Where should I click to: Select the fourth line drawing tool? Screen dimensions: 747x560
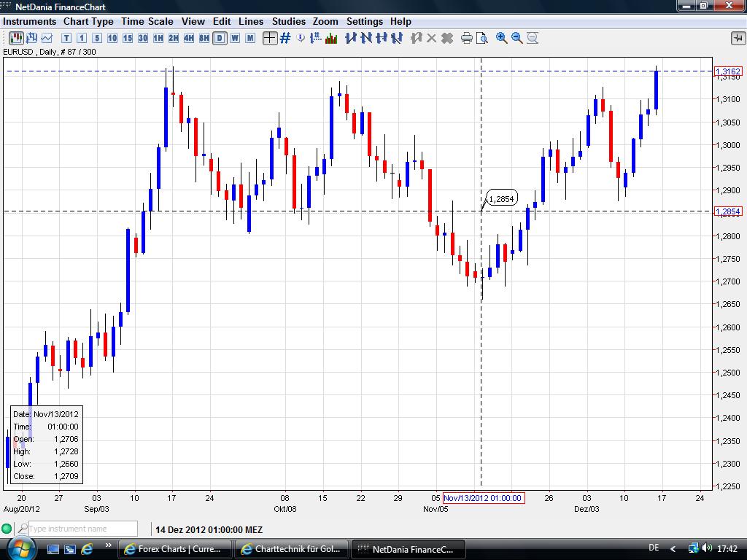[396, 38]
